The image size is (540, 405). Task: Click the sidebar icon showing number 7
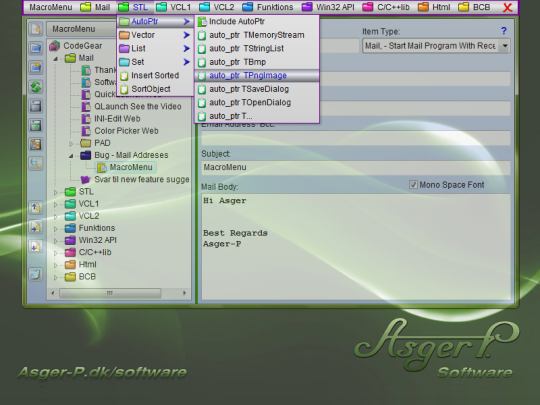pos(35,125)
